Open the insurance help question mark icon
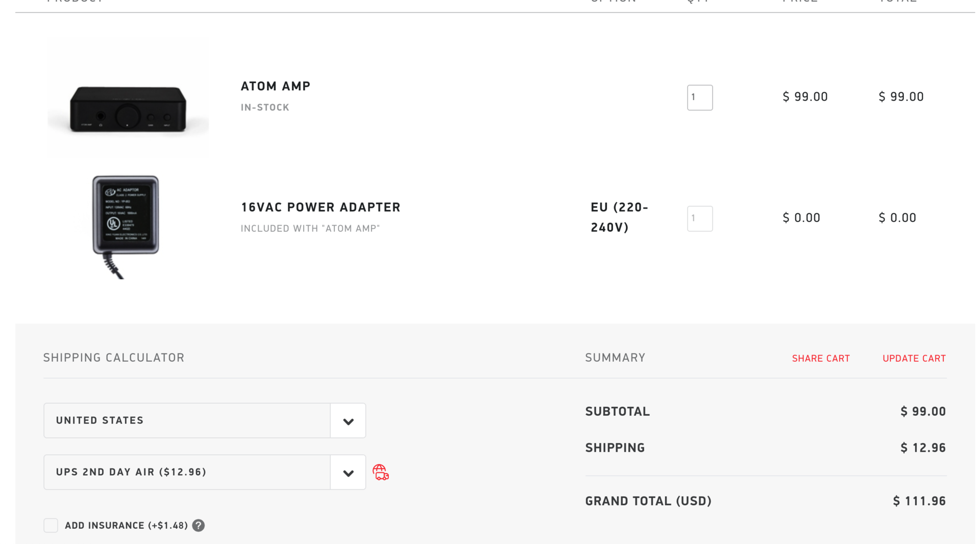 tap(199, 525)
